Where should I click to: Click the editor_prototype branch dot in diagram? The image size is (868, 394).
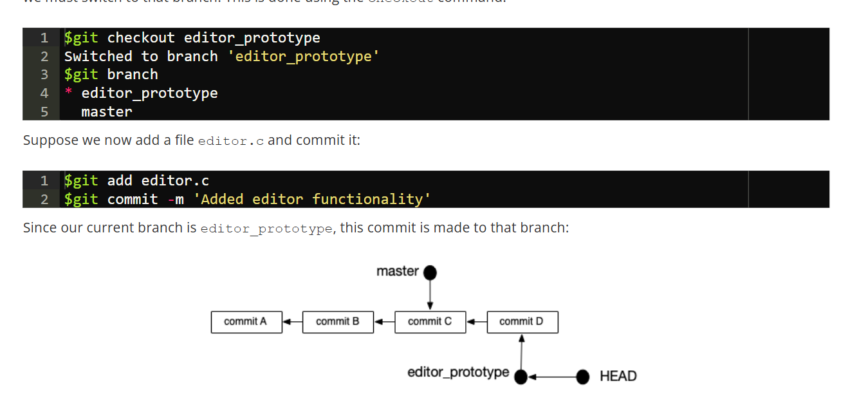[521, 377]
